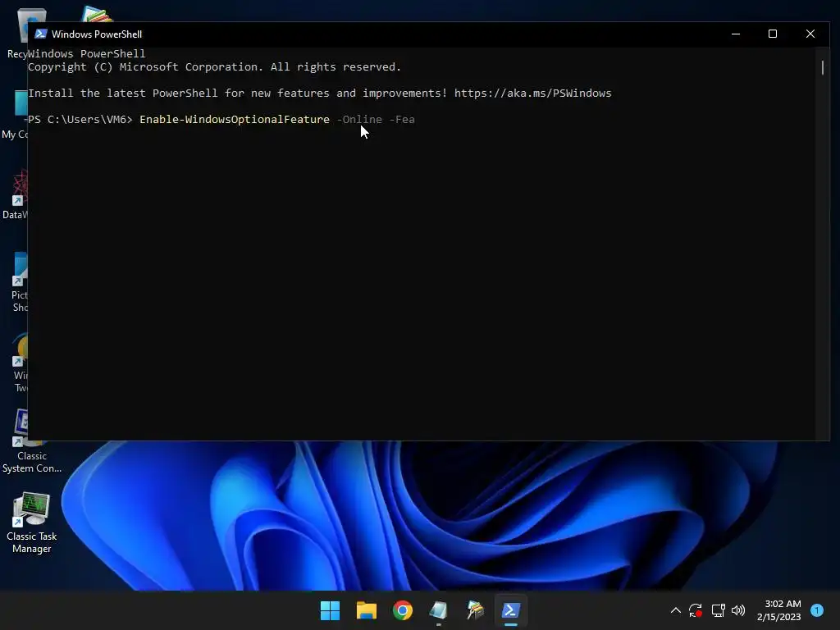Image resolution: width=840 pixels, height=630 pixels.
Task: Open the network status tray icon
Action: tap(718, 610)
